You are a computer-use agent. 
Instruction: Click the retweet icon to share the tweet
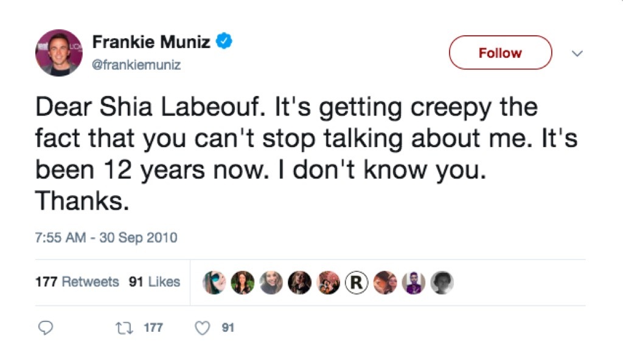click(125, 327)
